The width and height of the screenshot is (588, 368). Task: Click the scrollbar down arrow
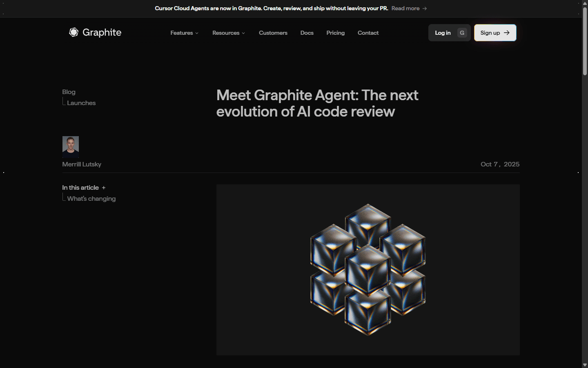click(585, 365)
